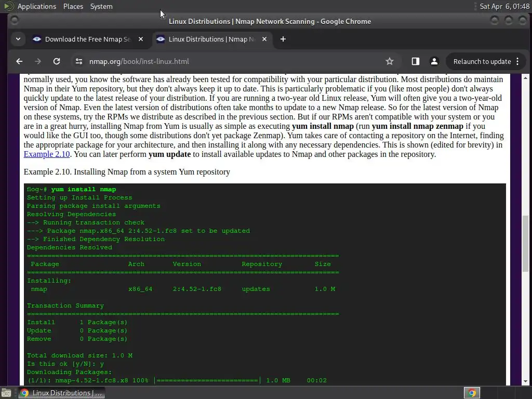Click the x86_64 arch value for nmap
532x399 pixels.
pyautogui.click(x=140, y=289)
